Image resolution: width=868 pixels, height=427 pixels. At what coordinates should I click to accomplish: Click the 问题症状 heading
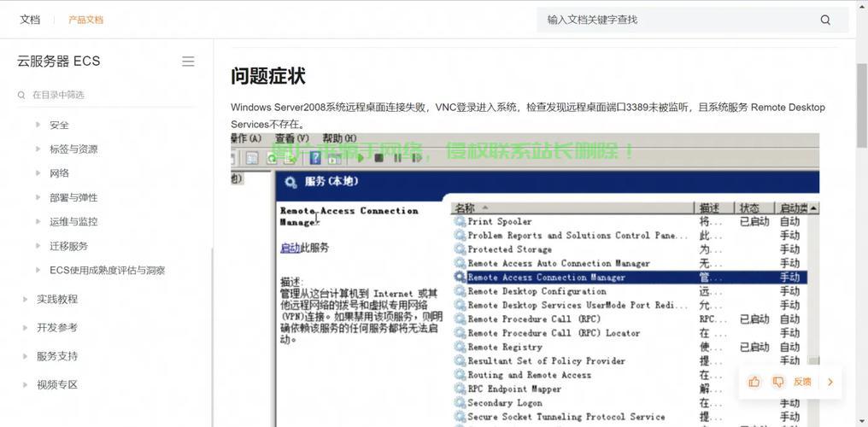268,76
